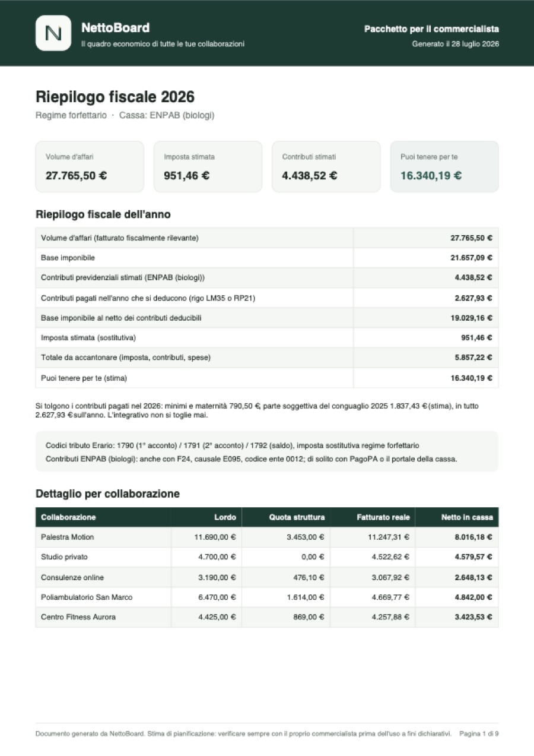This screenshot has width=534, height=756.
Task: Click the "Contributi ENPAB (biologi)" F24 note line
Action: [252, 459]
